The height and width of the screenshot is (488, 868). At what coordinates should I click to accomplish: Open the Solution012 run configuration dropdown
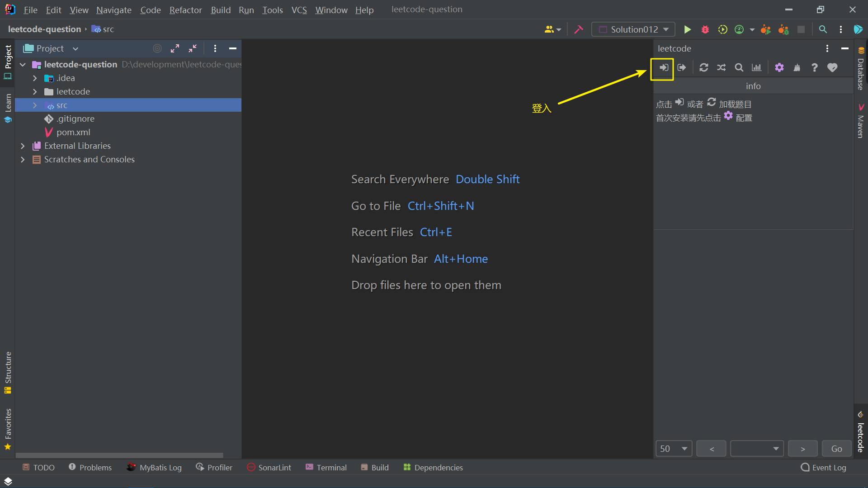tap(633, 29)
